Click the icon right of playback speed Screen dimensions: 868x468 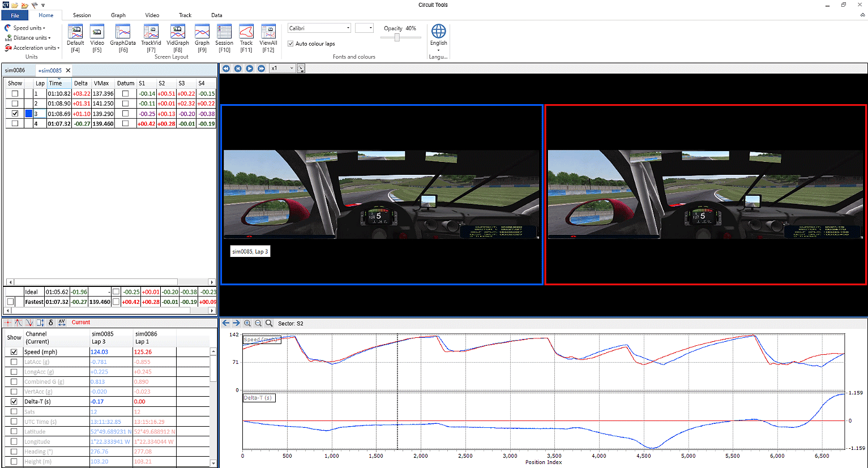(x=301, y=68)
